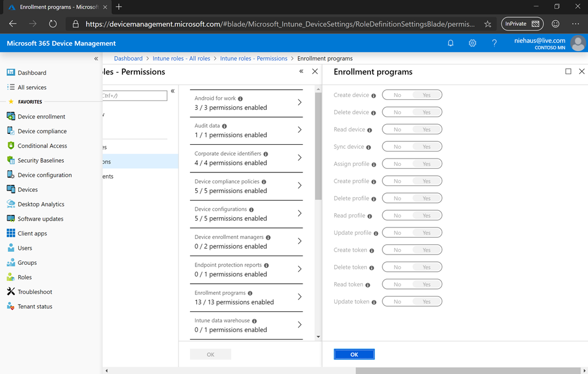Click the info icon beside Create device
Image resolution: width=588 pixels, height=374 pixels.
click(x=374, y=95)
